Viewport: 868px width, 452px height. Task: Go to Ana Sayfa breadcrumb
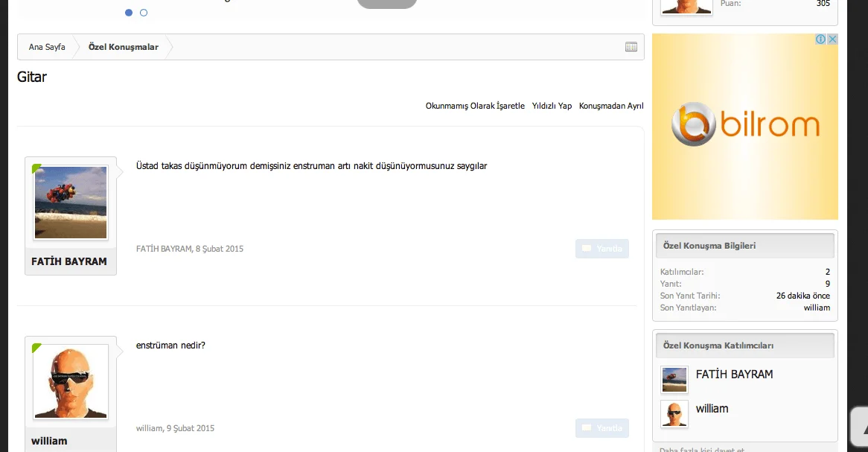[47, 47]
